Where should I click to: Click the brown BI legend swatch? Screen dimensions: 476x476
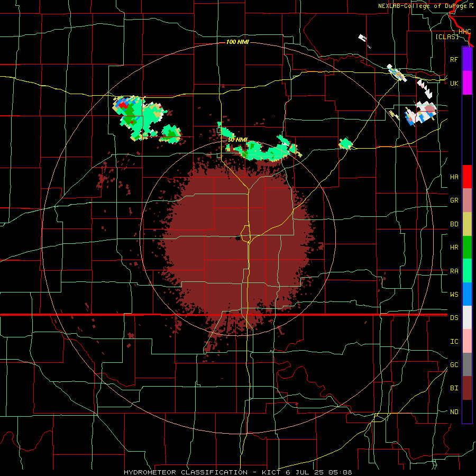coord(467,388)
